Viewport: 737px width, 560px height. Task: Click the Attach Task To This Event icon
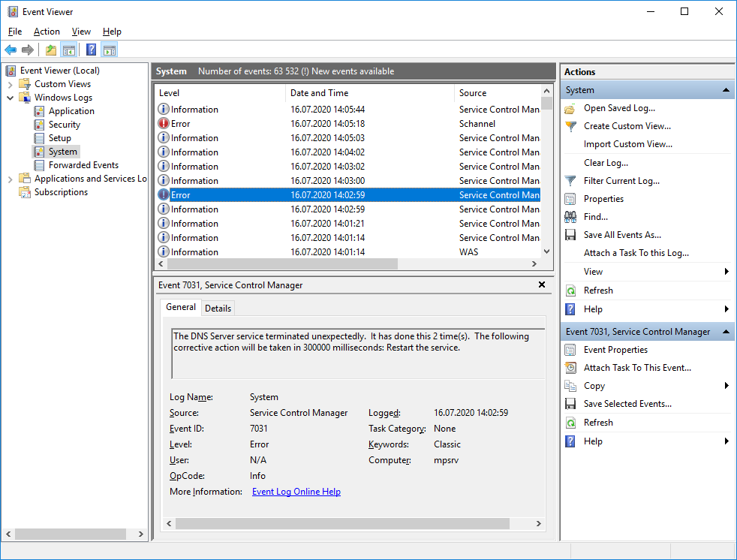click(570, 368)
